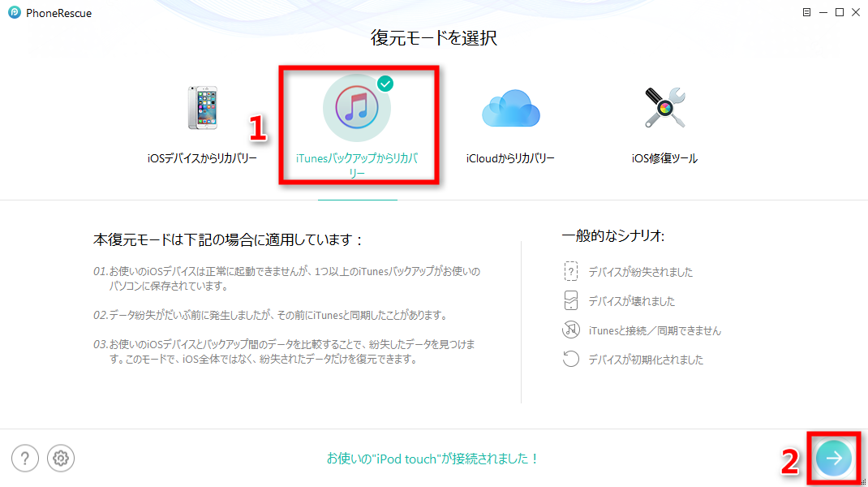Click the paragraph numbered 01

(x=286, y=278)
